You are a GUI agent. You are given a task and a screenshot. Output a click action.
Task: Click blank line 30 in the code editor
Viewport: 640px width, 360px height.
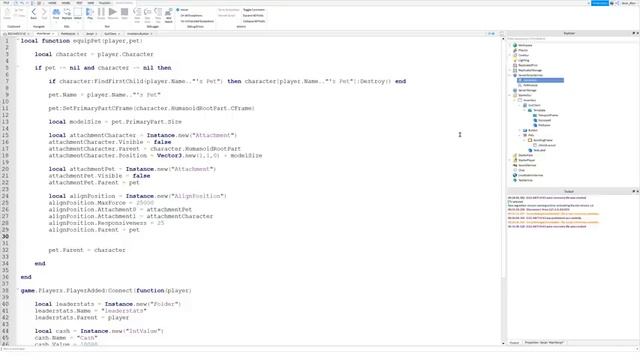(x=259, y=237)
